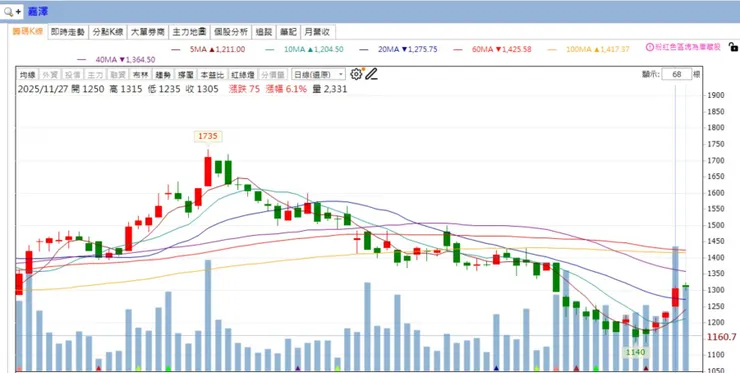Screen dimensions: 740x373
Task: Toggle the 投信 indicator button
Action: coord(73,75)
